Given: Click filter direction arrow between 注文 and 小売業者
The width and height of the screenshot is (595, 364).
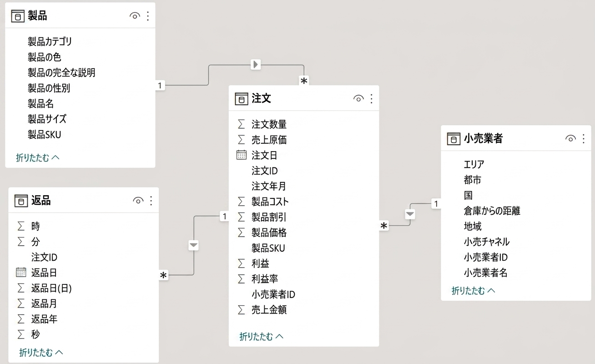Looking at the screenshot, I should point(410,213).
